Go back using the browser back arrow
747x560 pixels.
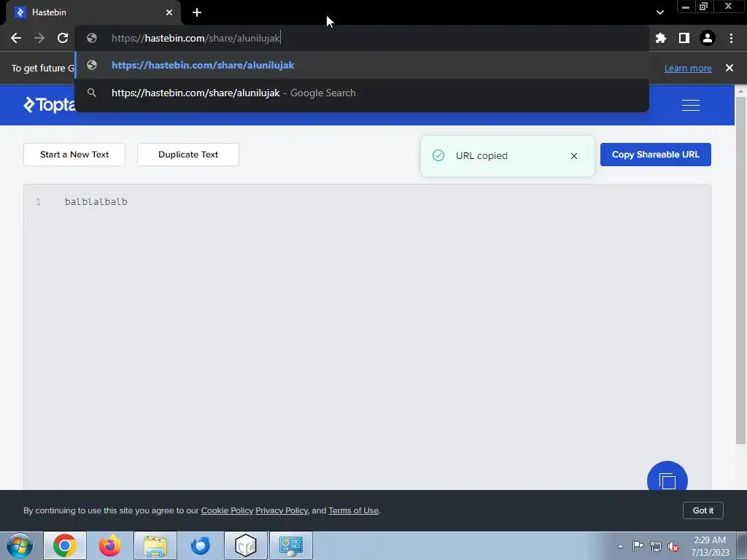click(16, 38)
